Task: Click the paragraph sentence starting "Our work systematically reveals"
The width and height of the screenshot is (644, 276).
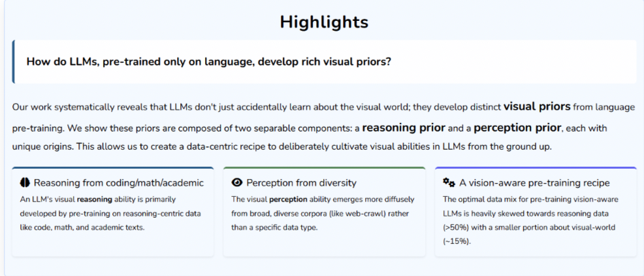Action: tap(196, 107)
